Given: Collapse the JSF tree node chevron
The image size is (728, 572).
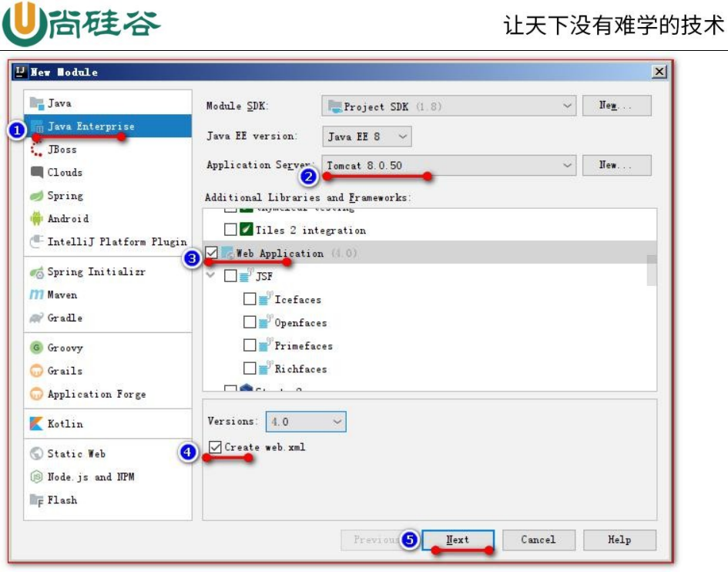Looking at the screenshot, I should (211, 275).
